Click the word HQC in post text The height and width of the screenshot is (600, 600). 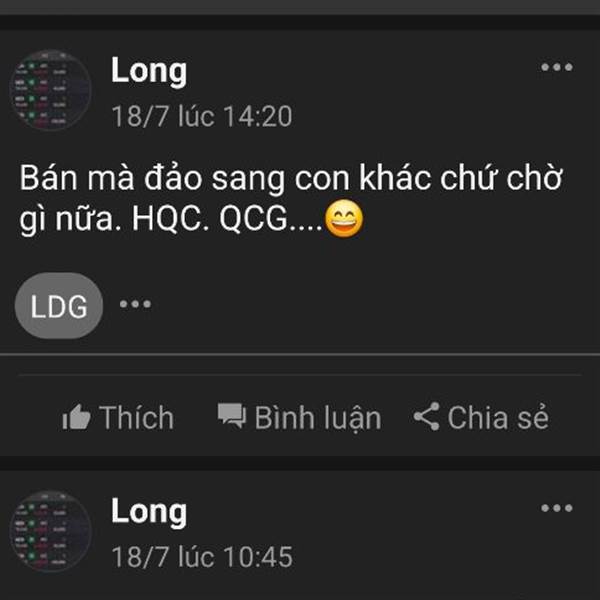[170, 219]
